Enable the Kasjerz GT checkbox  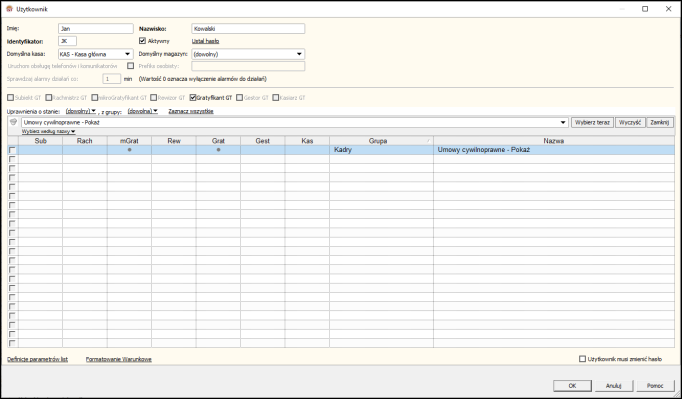point(276,97)
